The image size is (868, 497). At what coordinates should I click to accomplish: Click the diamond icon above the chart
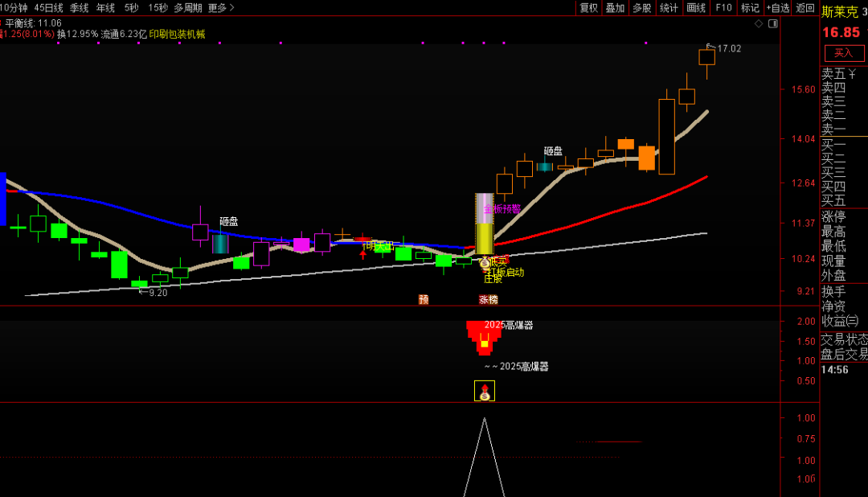tap(758, 24)
